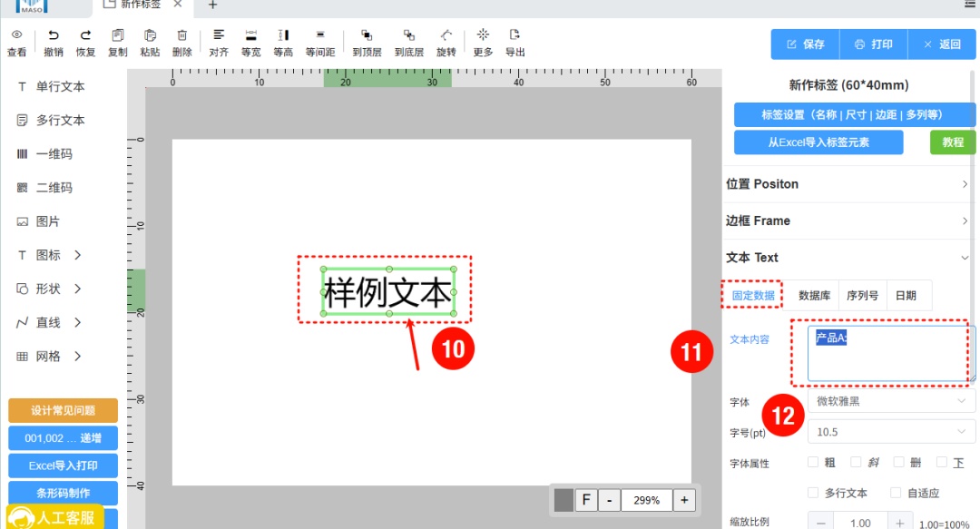Apply the 等间距 equal spacing tool

(x=320, y=35)
